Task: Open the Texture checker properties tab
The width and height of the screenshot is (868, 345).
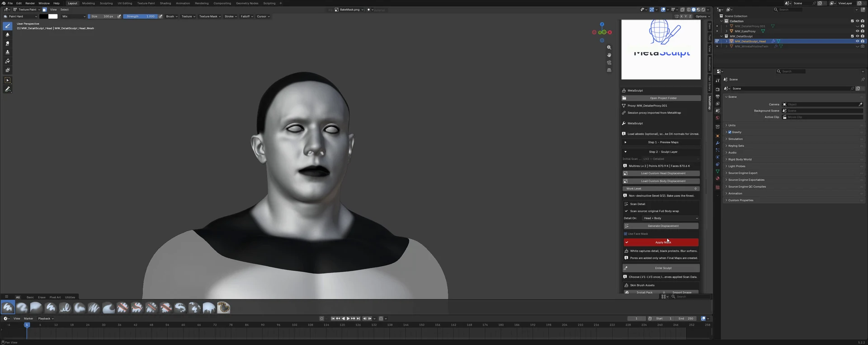Action: 717,187
